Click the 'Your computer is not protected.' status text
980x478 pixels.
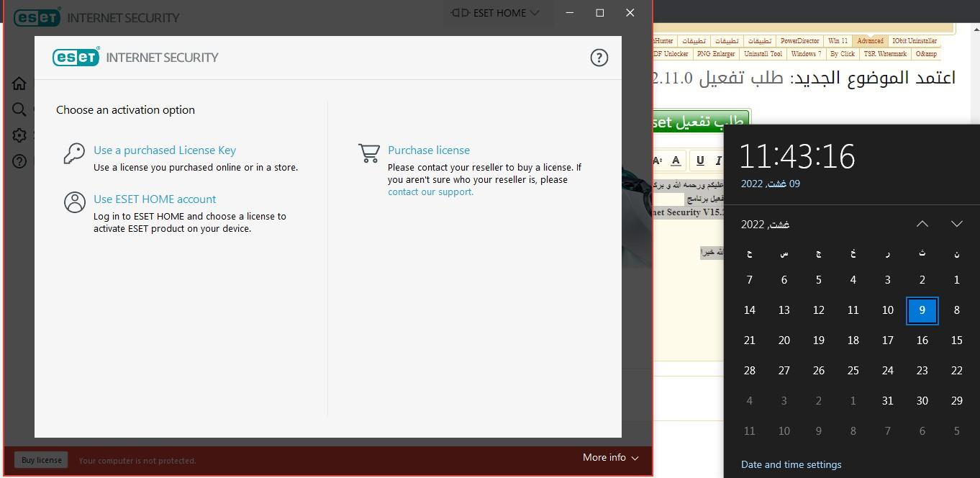coord(137,461)
